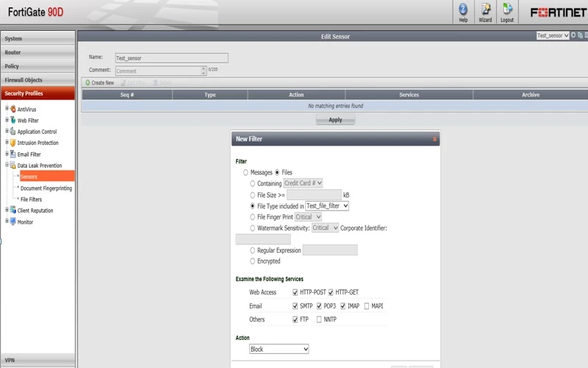The height and width of the screenshot is (368, 588).
Task: Open Document Fingerprinting tree item
Action: 46,188
